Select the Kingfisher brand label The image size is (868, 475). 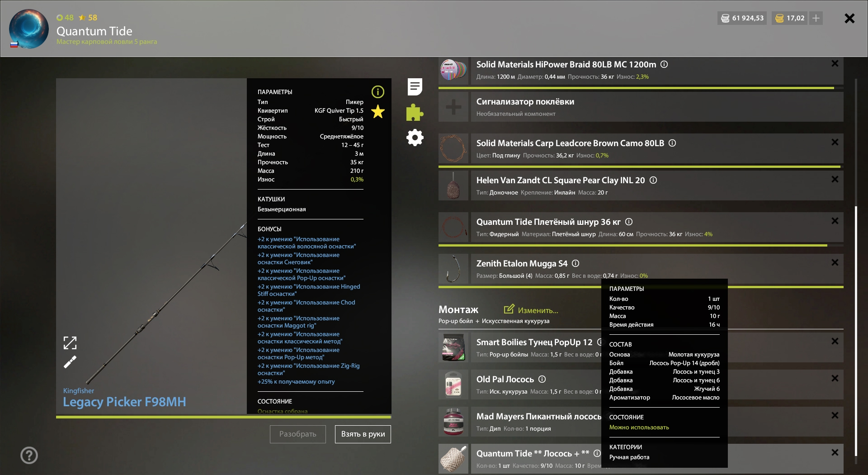tap(79, 391)
